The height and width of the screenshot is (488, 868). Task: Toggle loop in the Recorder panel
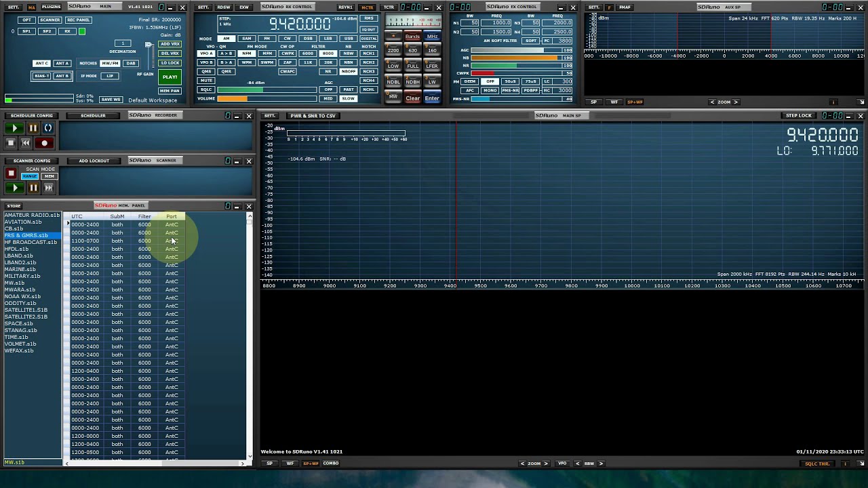(48, 128)
